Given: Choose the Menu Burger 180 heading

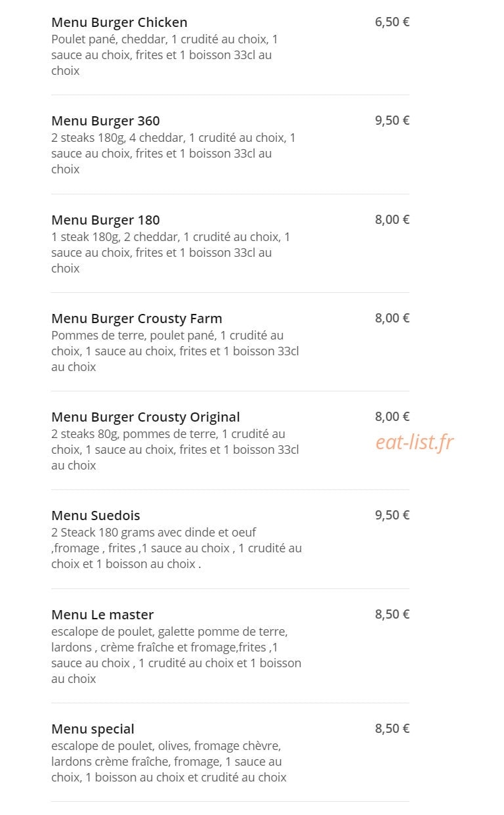Looking at the screenshot, I should point(106,220).
